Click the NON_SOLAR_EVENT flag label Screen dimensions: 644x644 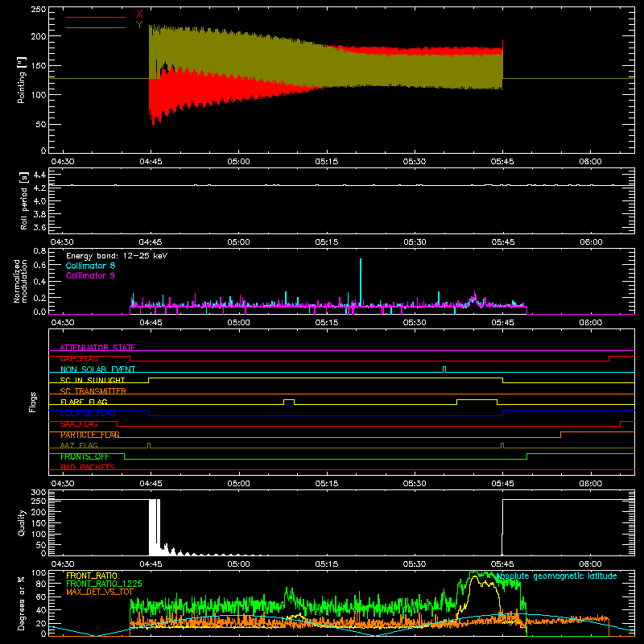97,369
